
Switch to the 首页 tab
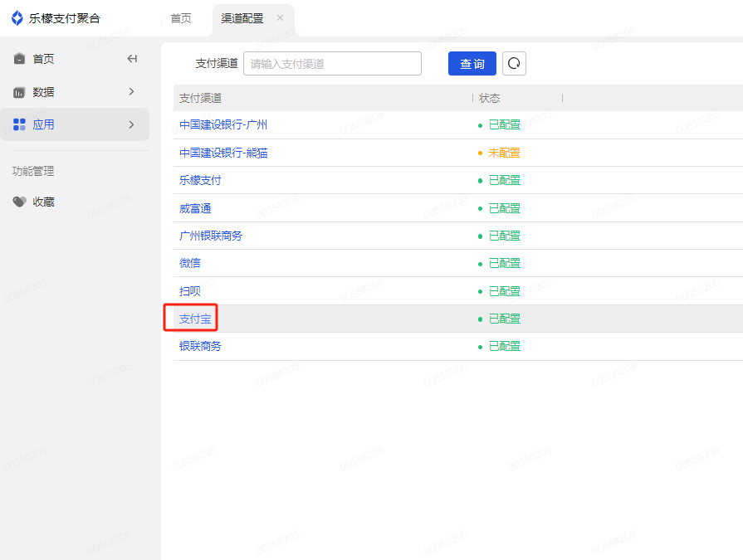pyautogui.click(x=181, y=18)
